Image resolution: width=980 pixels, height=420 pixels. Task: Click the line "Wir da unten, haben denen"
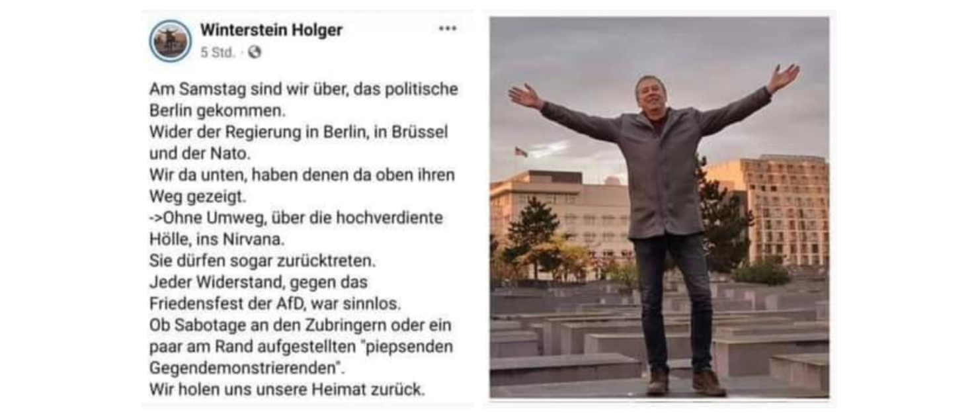tap(302, 175)
